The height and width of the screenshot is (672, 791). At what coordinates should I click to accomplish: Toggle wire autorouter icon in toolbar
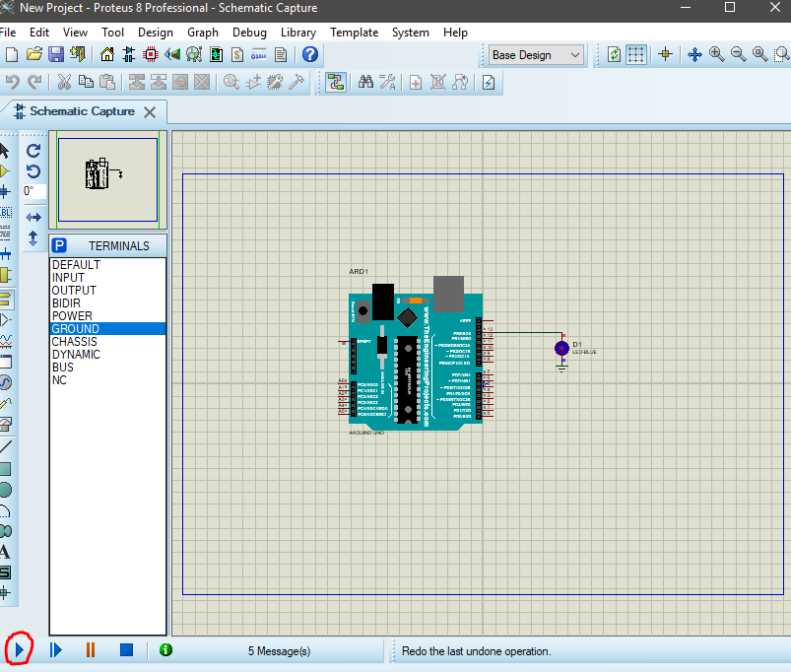click(x=336, y=83)
